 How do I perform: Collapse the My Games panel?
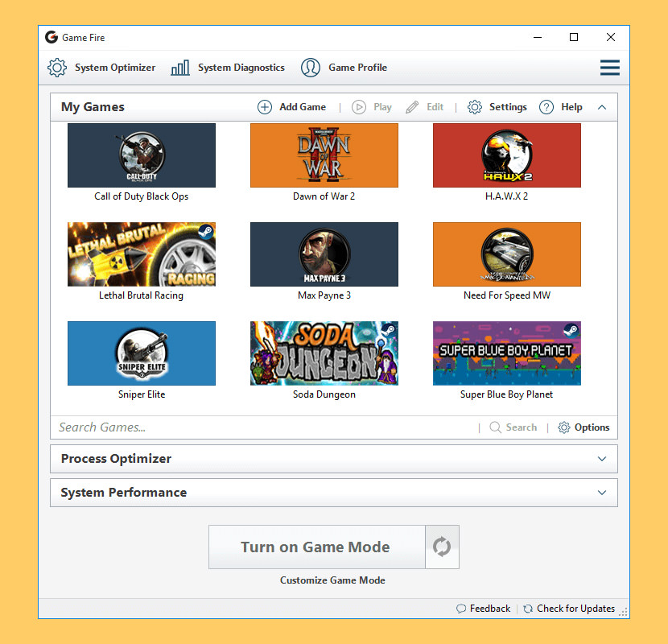click(x=602, y=107)
